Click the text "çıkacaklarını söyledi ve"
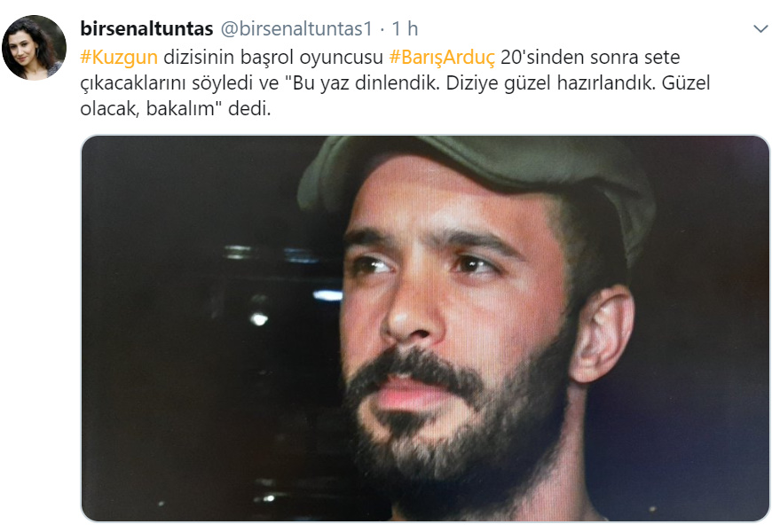 pos(180,82)
